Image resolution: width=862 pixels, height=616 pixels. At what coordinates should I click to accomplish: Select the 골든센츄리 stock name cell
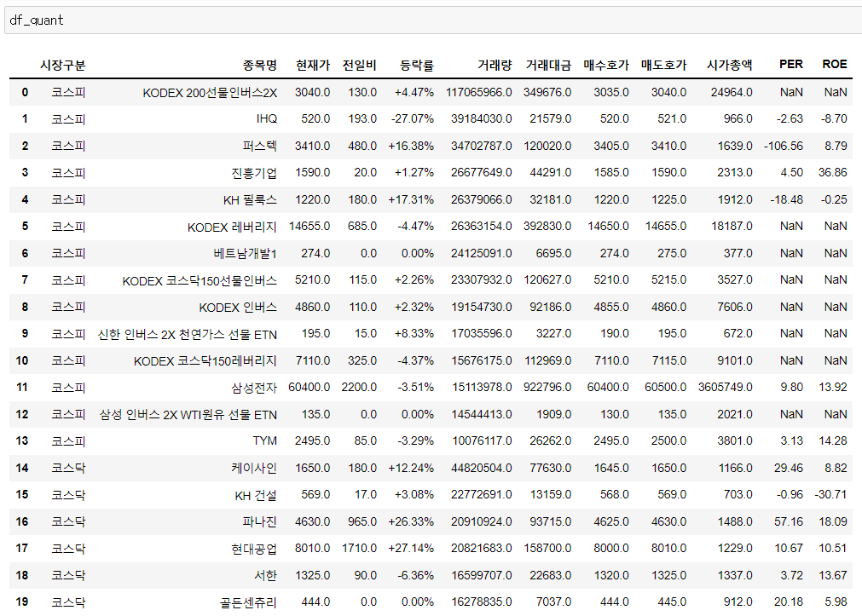[248, 603]
